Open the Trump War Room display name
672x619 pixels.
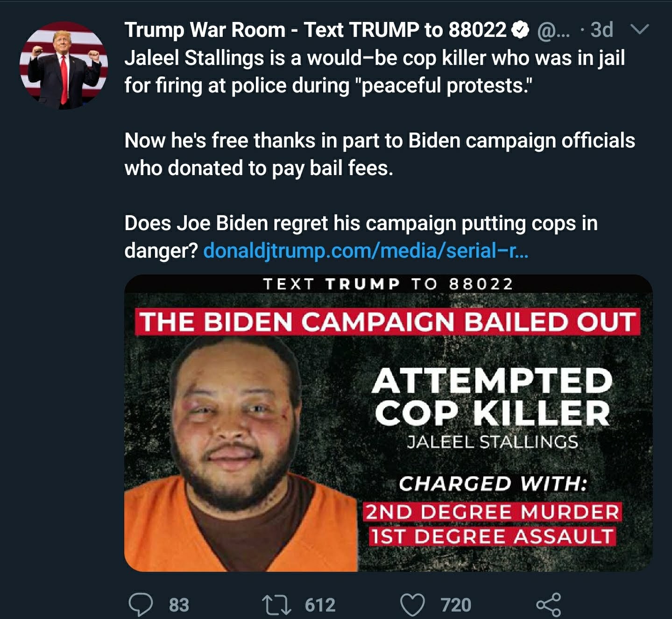(315, 30)
